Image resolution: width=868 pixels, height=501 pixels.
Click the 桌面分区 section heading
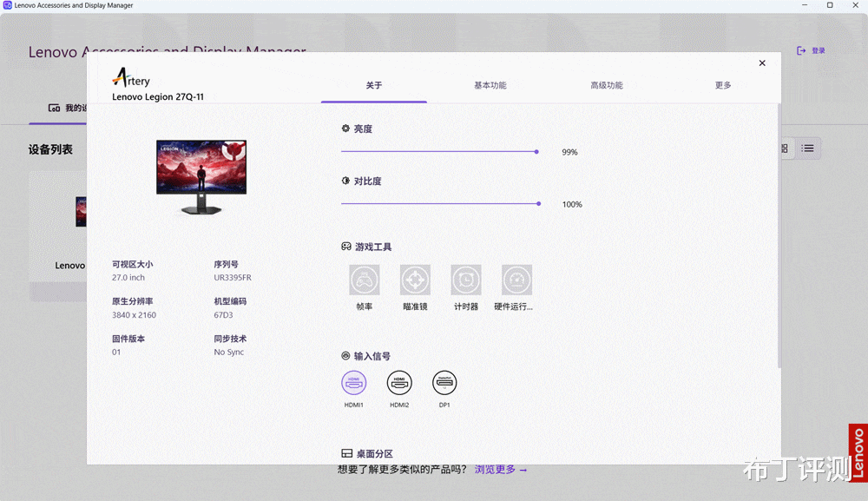[374, 454]
